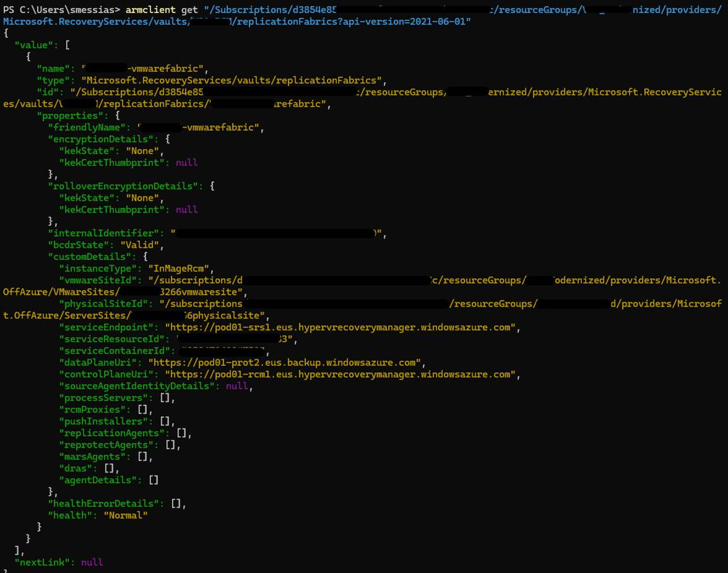This screenshot has width=728, height=573.
Task: Select the "Normal" health value
Action: (x=125, y=515)
